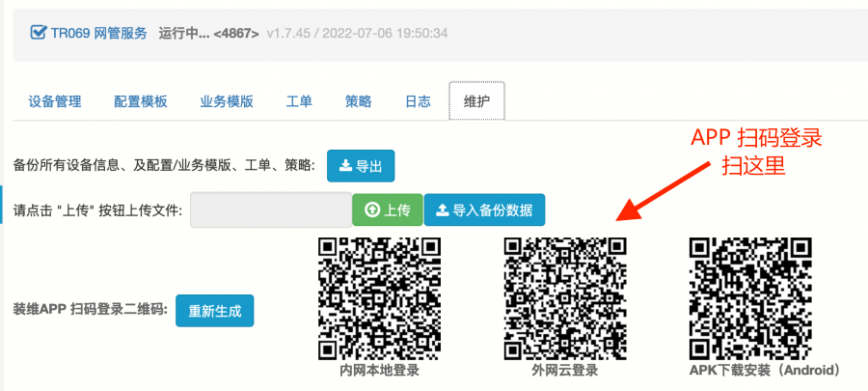Select the 业务模版 tab

(226, 101)
